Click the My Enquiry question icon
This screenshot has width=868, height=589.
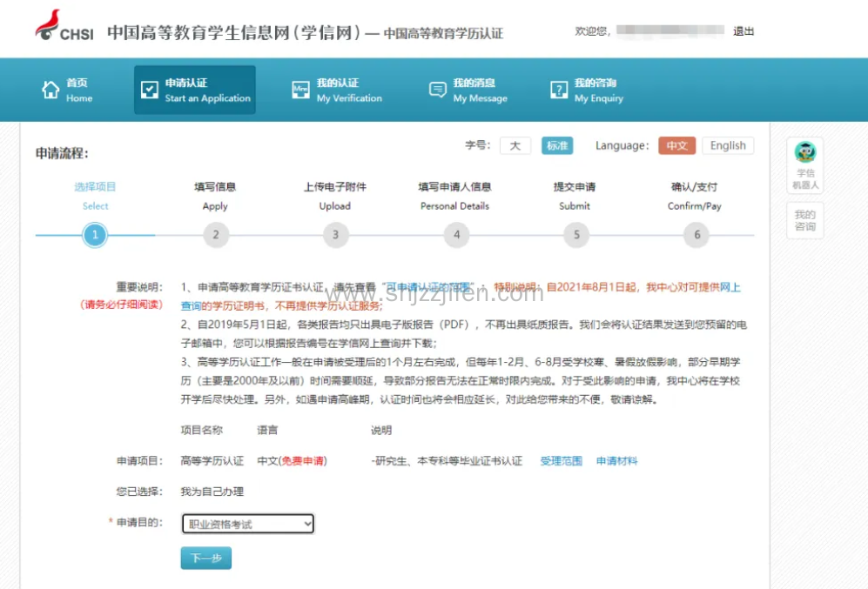(559, 90)
